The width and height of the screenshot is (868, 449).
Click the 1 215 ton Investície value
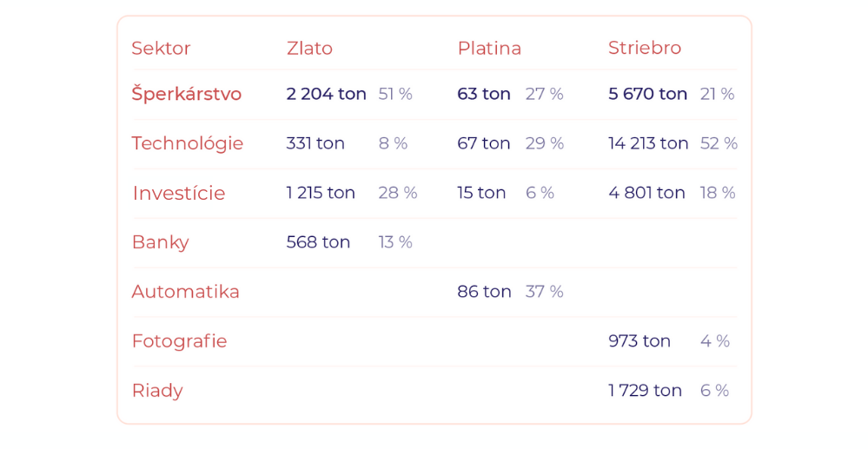tap(321, 193)
